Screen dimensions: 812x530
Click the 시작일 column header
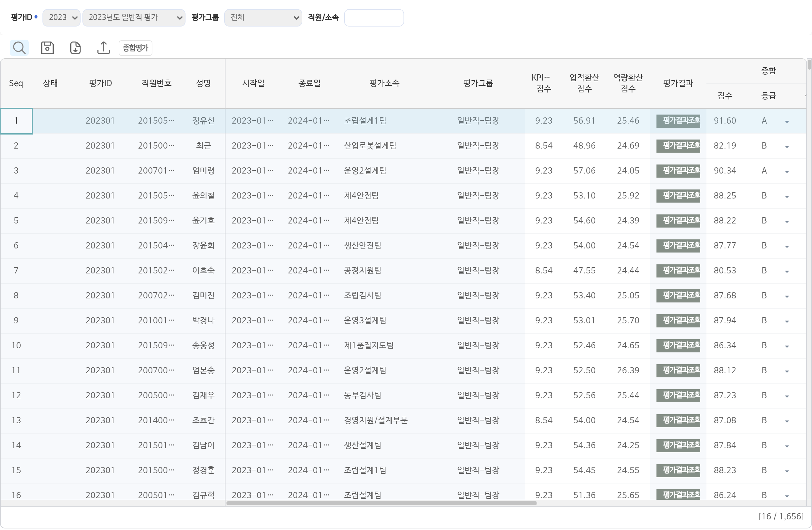click(x=253, y=83)
